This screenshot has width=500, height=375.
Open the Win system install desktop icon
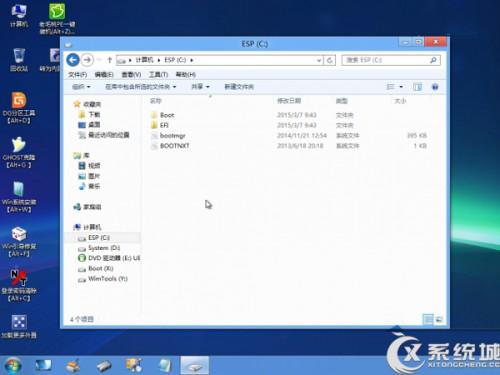tap(19, 197)
